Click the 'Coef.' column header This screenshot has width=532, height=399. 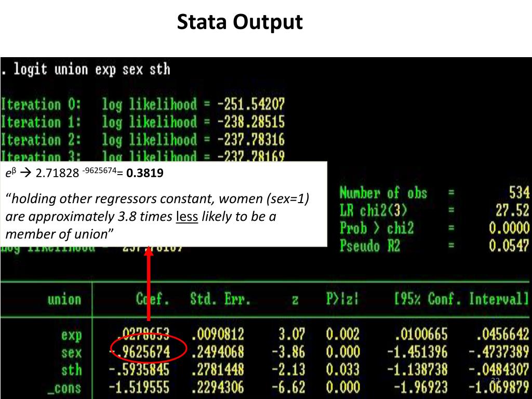(x=152, y=299)
